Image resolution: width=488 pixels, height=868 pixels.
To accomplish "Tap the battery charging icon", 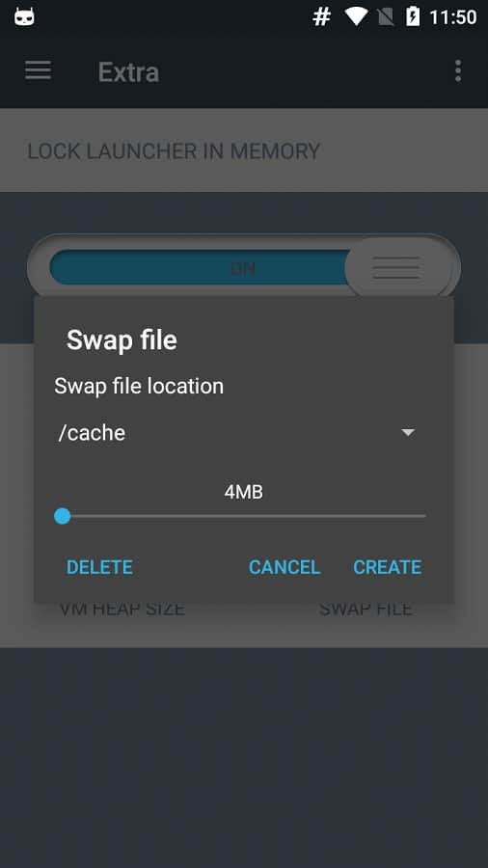I will pos(413,17).
